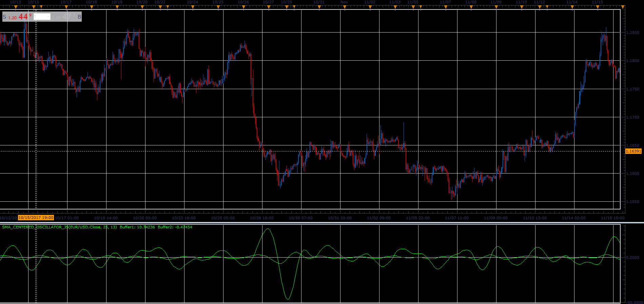Click the orange triangle marker under 11/07
644x304 pixels.
click(x=446, y=7)
